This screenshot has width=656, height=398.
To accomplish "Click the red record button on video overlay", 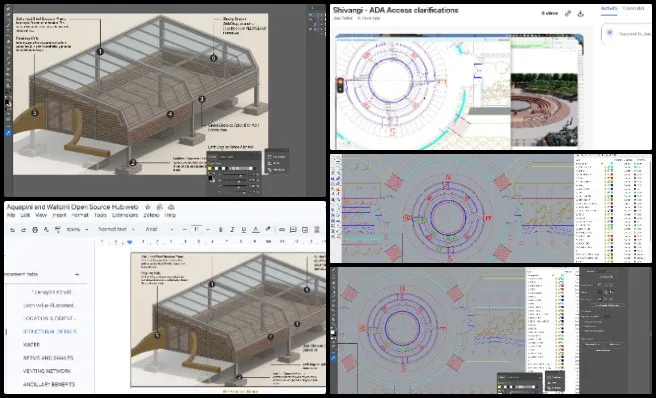I will pos(340,82).
